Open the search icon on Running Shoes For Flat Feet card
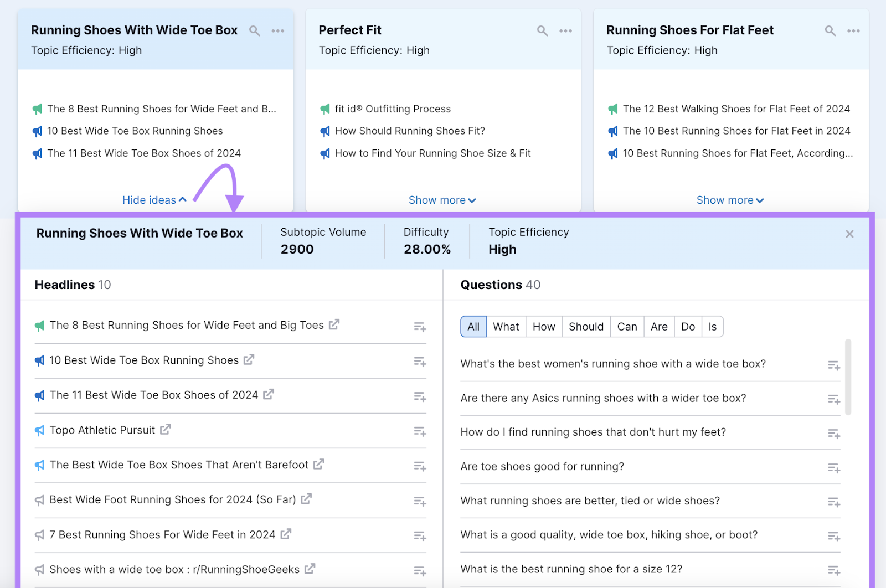This screenshot has width=886, height=588. (830, 30)
